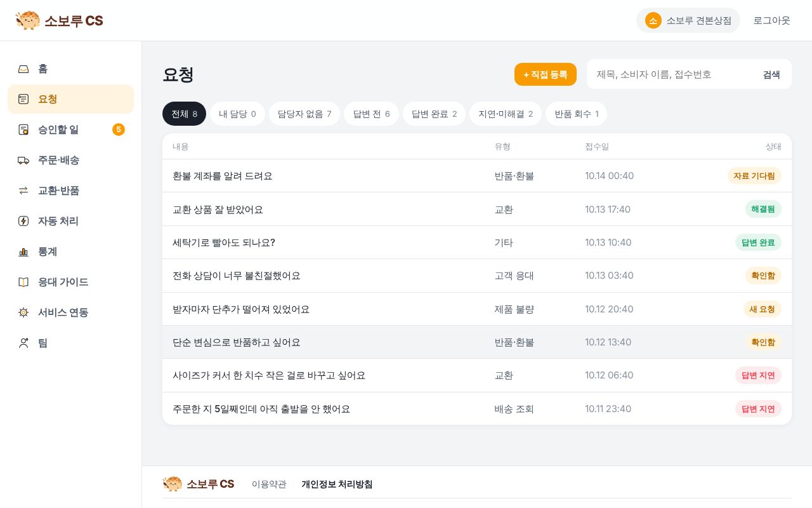Viewport: 812px width, 508px height.
Task: Click the 검색 search button
Action: pyautogui.click(x=771, y=74)
